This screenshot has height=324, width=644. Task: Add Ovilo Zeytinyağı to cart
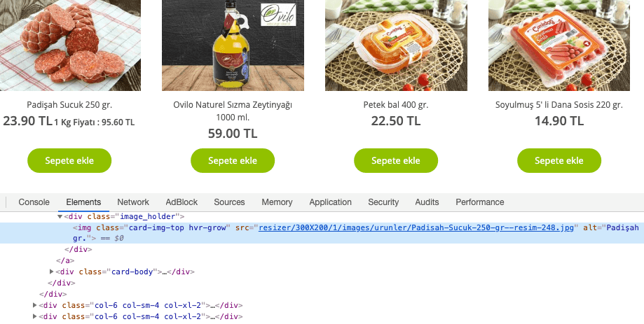(233, 160)
